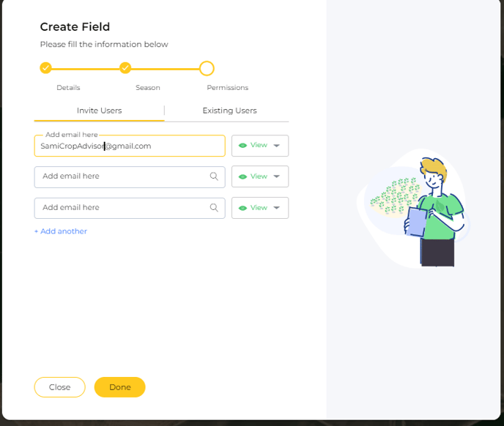Click the green eye icon in second permission box
This screenshot has height=426, width=504.
point(242,176)
